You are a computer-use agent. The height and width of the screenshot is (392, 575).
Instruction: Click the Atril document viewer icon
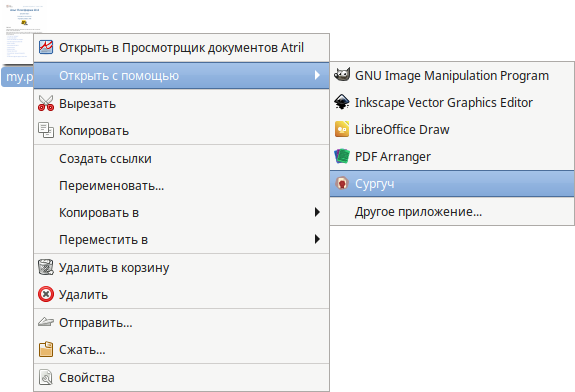(46, 47)
